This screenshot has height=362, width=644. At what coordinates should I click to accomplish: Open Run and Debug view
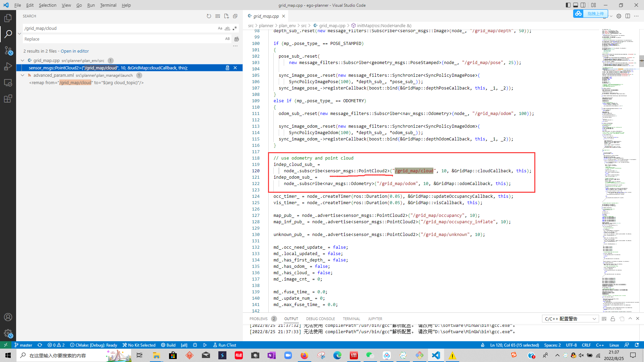[x=8, y=66]
